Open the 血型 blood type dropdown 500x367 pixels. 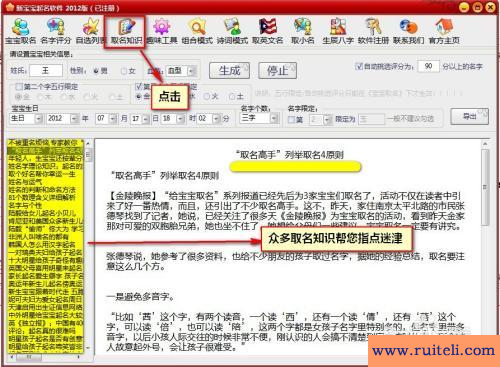(191, 71)
